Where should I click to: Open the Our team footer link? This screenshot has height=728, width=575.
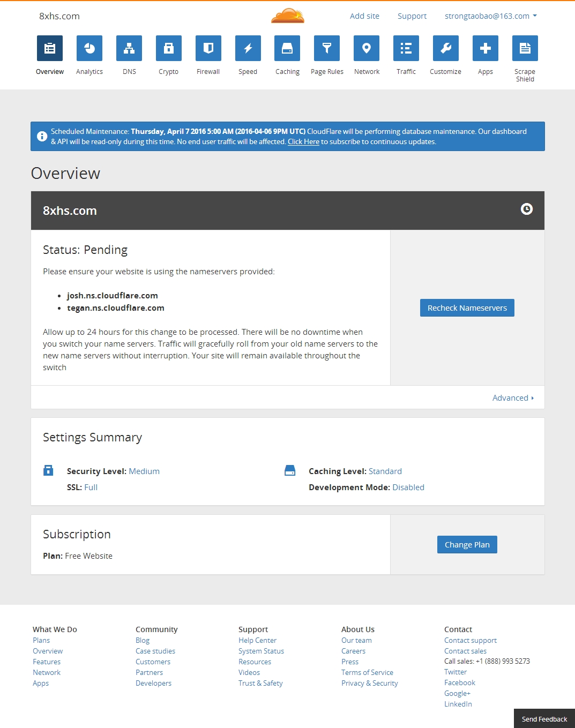(x=356, y=641)
